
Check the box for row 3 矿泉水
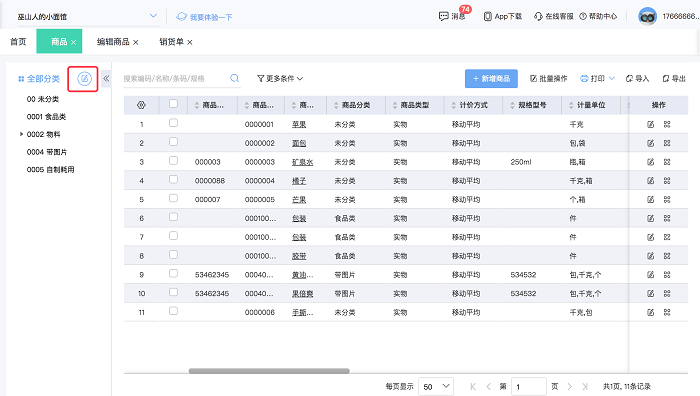coord(173,160)
